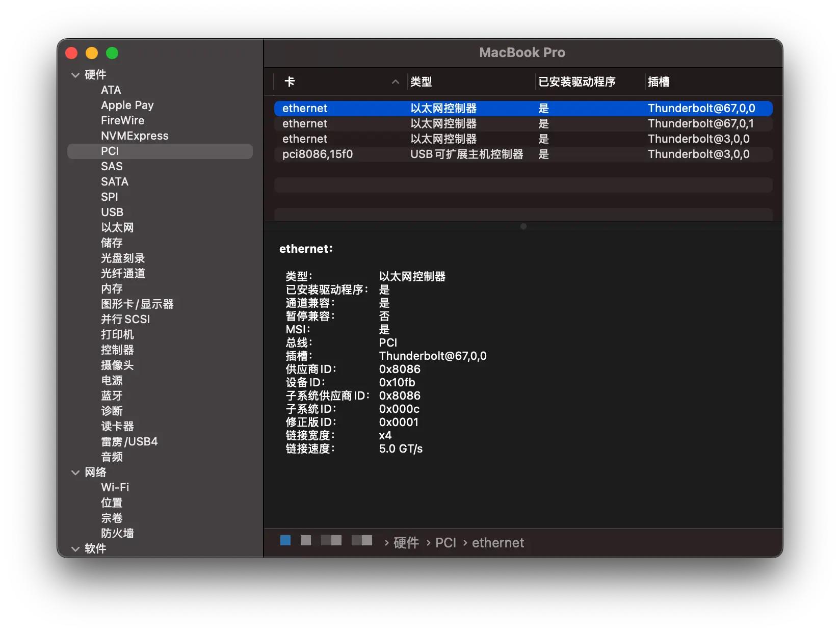Click the sort arrow in 卡 column header
The image size is (840, 633).
(x=395, y=82)
